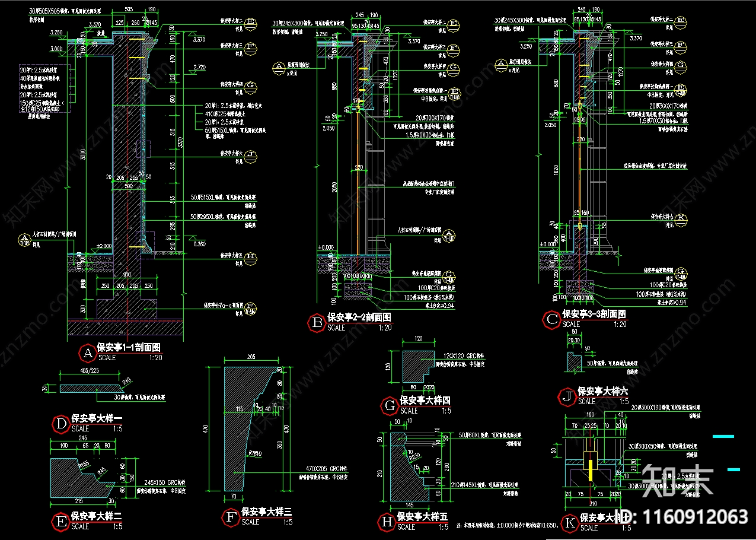
Task: Click the 保安亭大样一 detail title
Action: (95, 418)
